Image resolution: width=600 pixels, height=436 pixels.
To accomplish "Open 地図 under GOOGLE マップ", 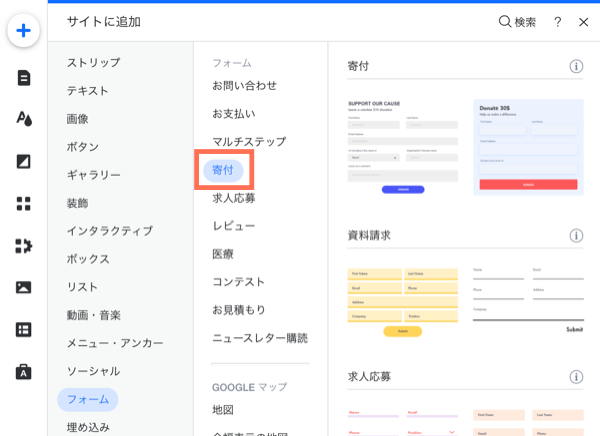I will click(223, 410).
